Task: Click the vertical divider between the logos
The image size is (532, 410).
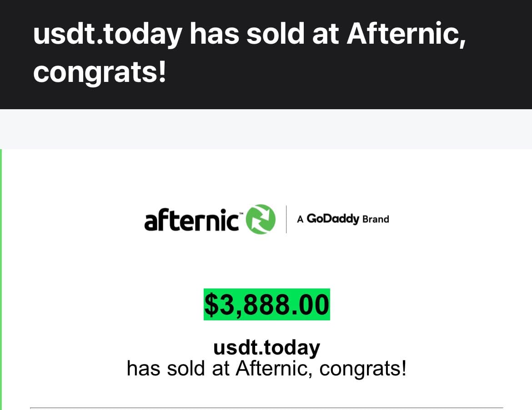Action: click(x=286, y=219)
